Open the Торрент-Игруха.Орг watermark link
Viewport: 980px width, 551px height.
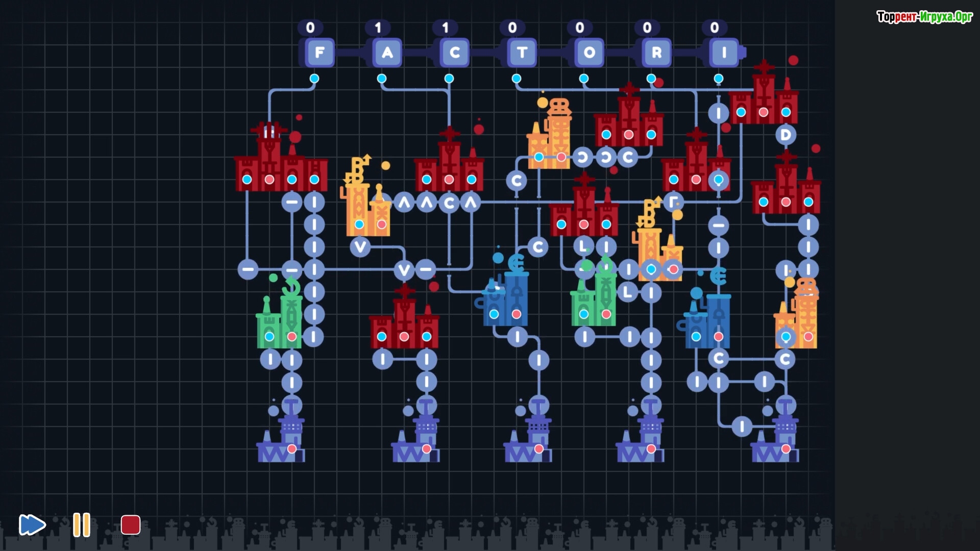coord(924,17)
